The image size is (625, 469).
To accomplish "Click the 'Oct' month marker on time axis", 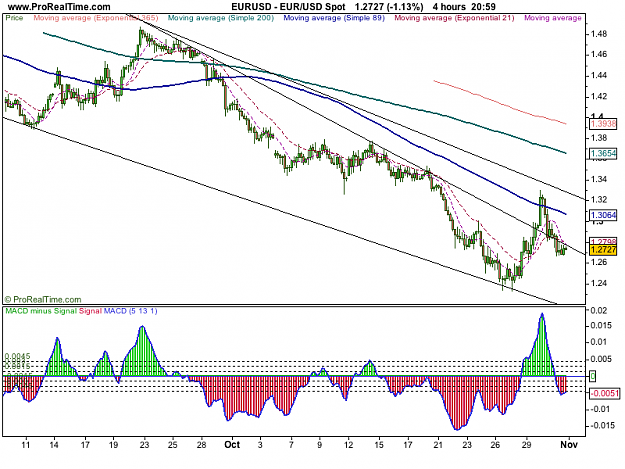I will [x=232, y=444].
